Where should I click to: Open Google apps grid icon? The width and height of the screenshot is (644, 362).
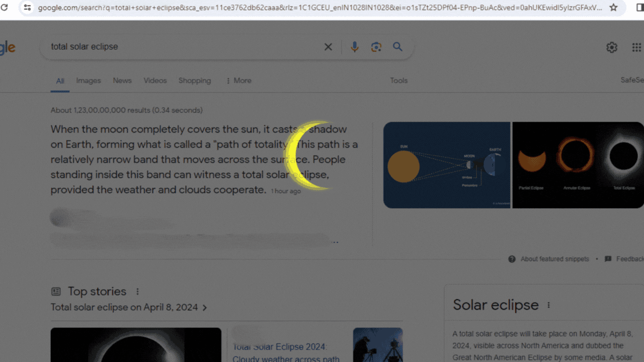pos(636,47)
